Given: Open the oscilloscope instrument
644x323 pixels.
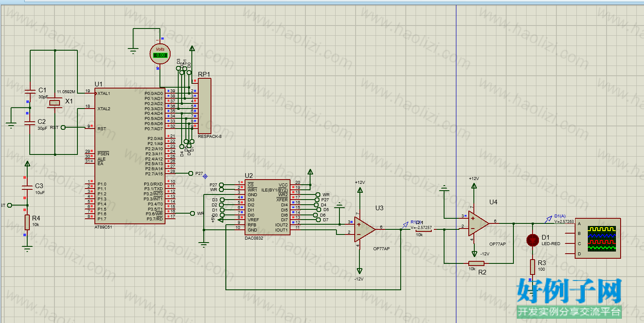Looking at the screenshot, I should pyautogui.click(x=597, y=238).
